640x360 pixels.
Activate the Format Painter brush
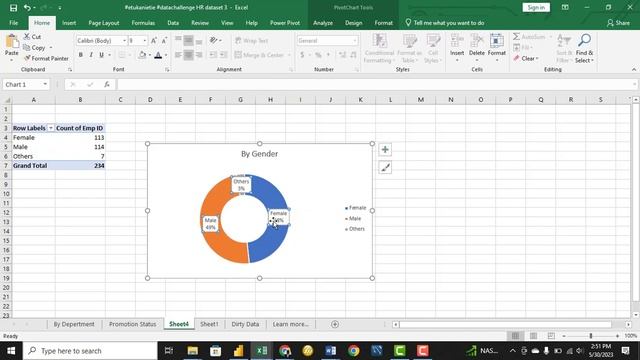click(x=27, y=58)
